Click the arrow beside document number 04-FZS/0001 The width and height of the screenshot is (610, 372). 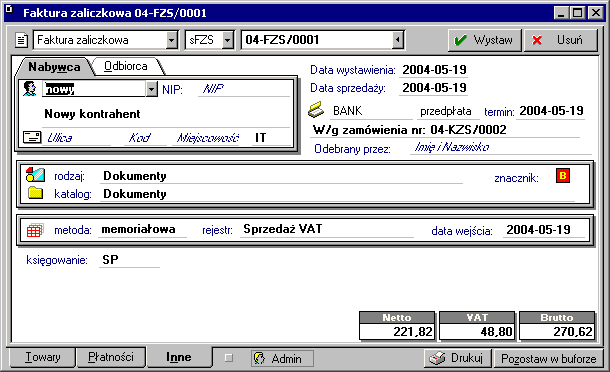[x=398, y=40]
